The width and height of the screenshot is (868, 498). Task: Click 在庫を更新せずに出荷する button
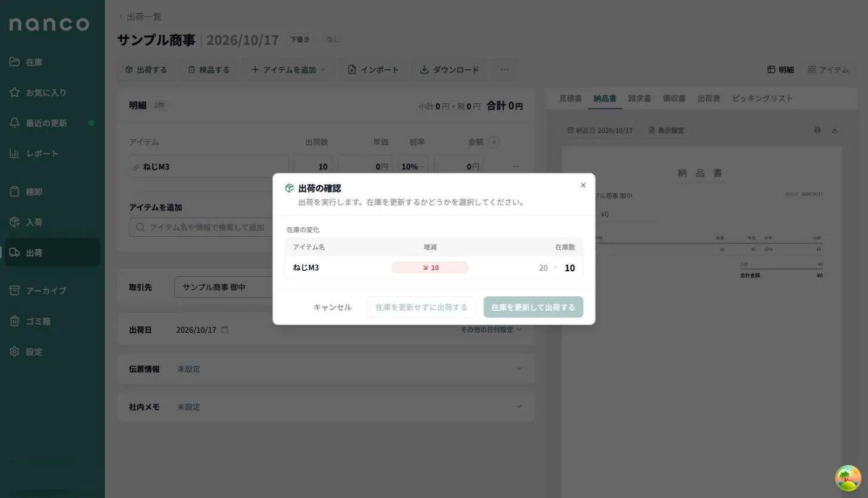coord(421,307)
